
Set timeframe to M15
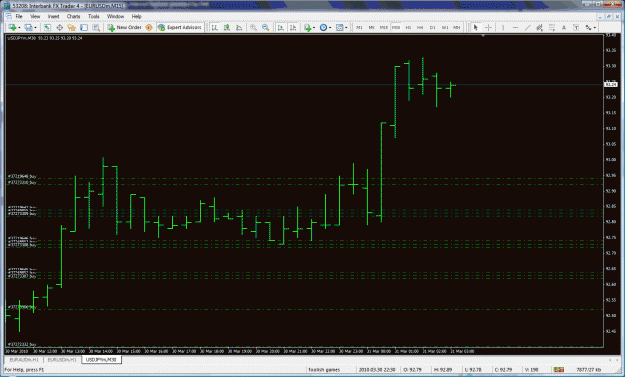(384, 27)
